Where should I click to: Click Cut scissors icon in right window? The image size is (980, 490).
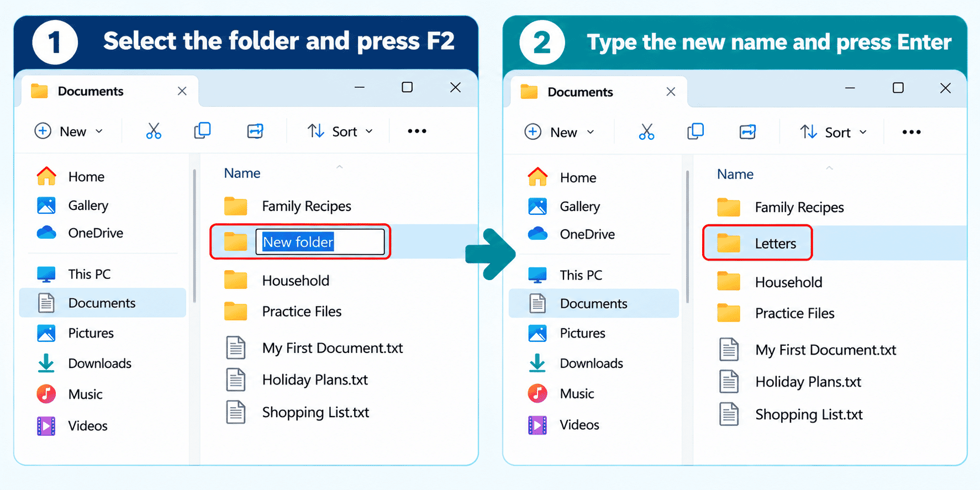[646, 131]
